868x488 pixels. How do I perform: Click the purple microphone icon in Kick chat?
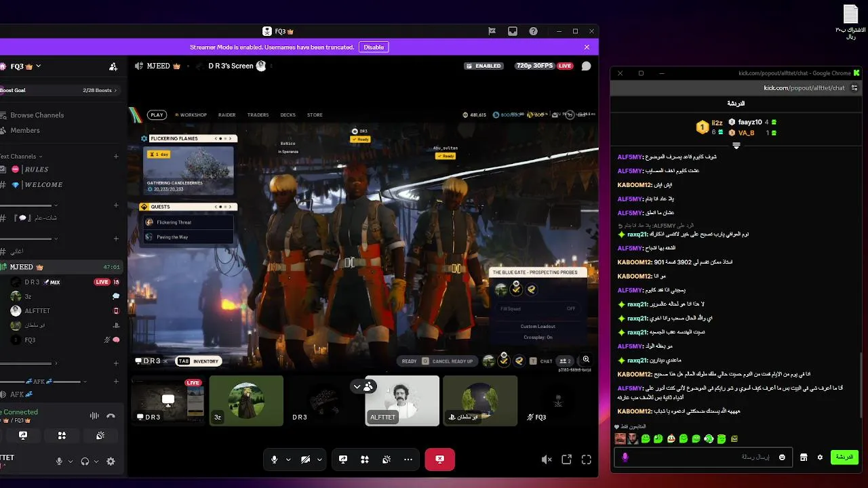625,457
